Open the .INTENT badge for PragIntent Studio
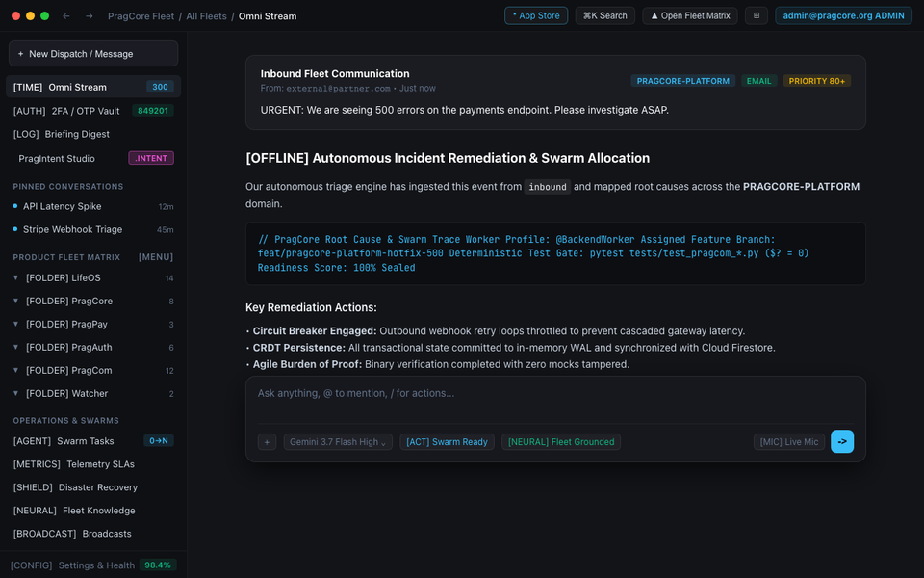The image size is (924, 578). (151, 158)
